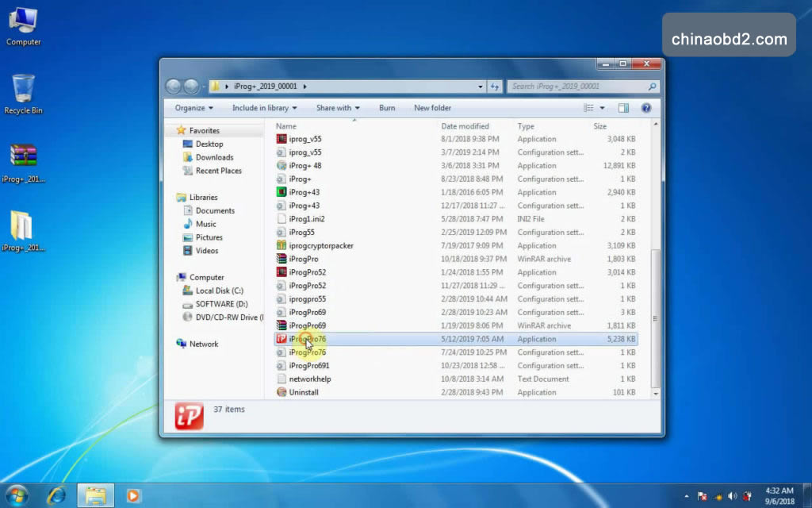Go to Downloads in Favorites
The image size is (812, 508).
pos(214,157)
